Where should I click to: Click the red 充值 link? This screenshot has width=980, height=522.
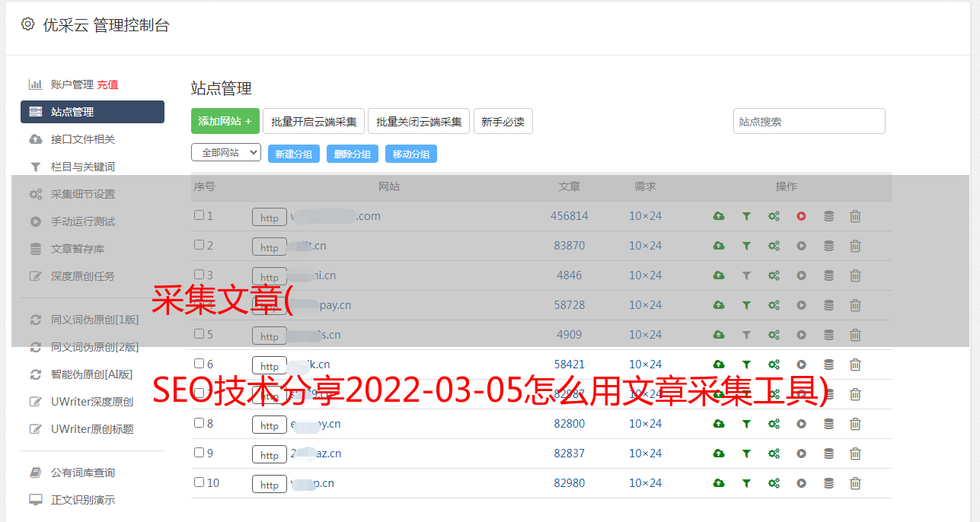pyautogui.click(x=107, y=84)
